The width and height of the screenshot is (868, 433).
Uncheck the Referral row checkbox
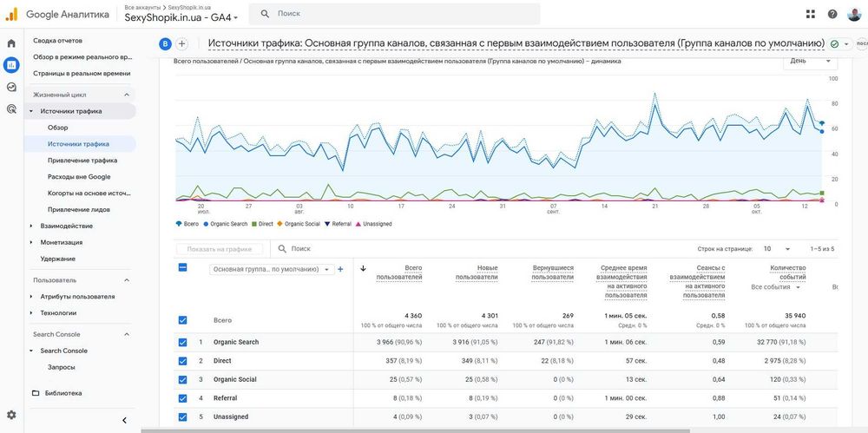pyautogui.click(x=182, y=398)
